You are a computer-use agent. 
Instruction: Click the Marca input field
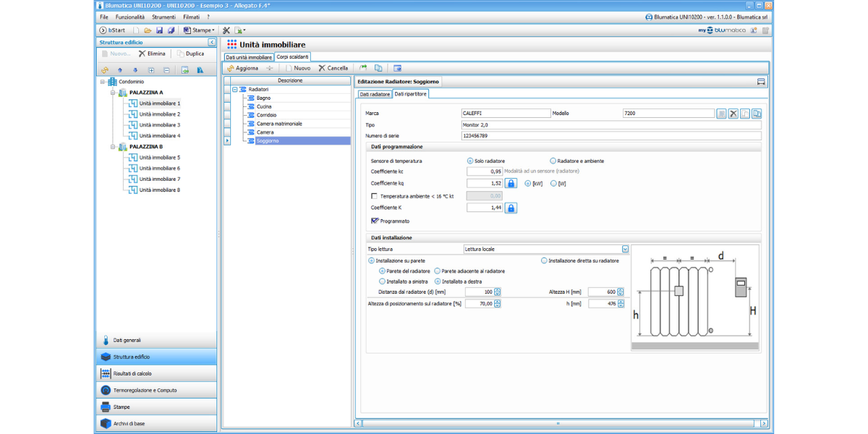point(506,114)
